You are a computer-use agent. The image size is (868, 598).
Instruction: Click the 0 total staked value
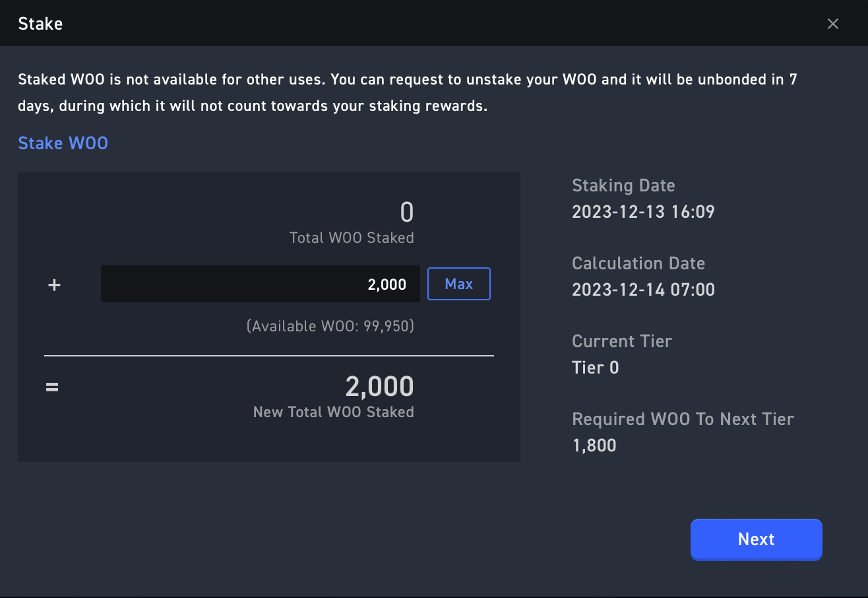pyautogui.click(x=407, y=213)
